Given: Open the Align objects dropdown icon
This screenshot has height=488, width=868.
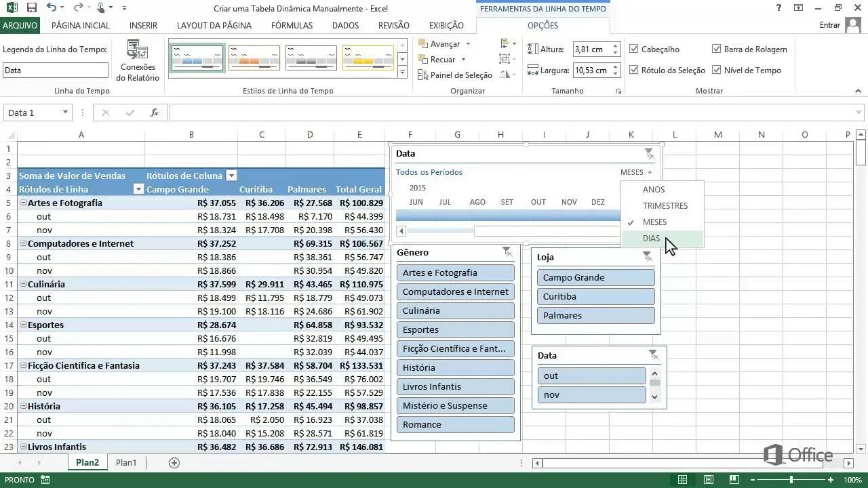Looking at the screenshot, I should click(x=507, y=43).
